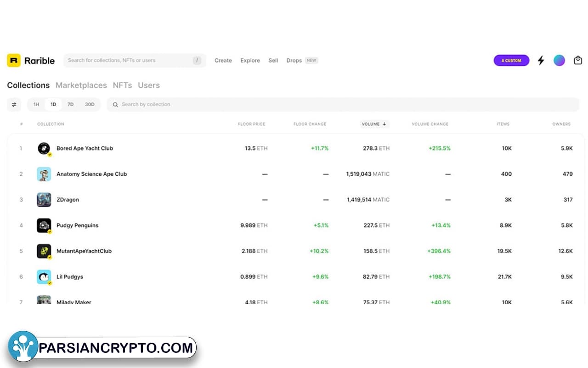Click the 227.5 ETH volume value
Image resolution: width=588 pixels, height=368 pixels.
tap(376, 225)
